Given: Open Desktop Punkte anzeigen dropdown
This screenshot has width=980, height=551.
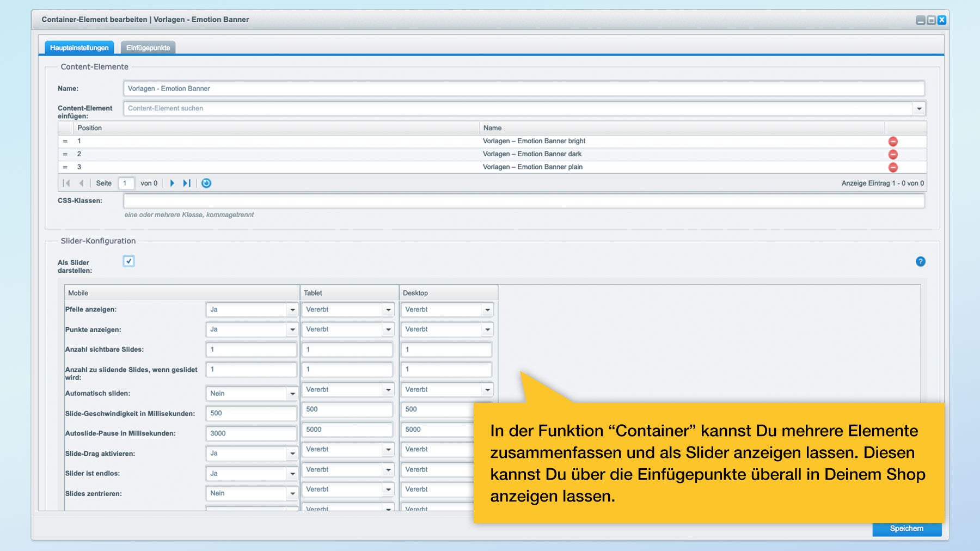Looking at the screenshot, I should coord(487,329).
